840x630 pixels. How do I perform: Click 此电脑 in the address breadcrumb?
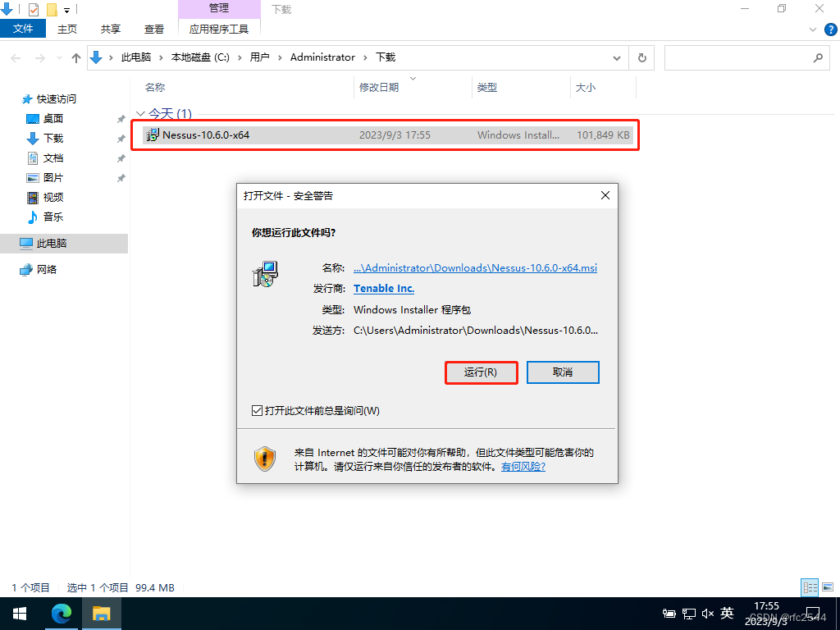tap(136, 57)
